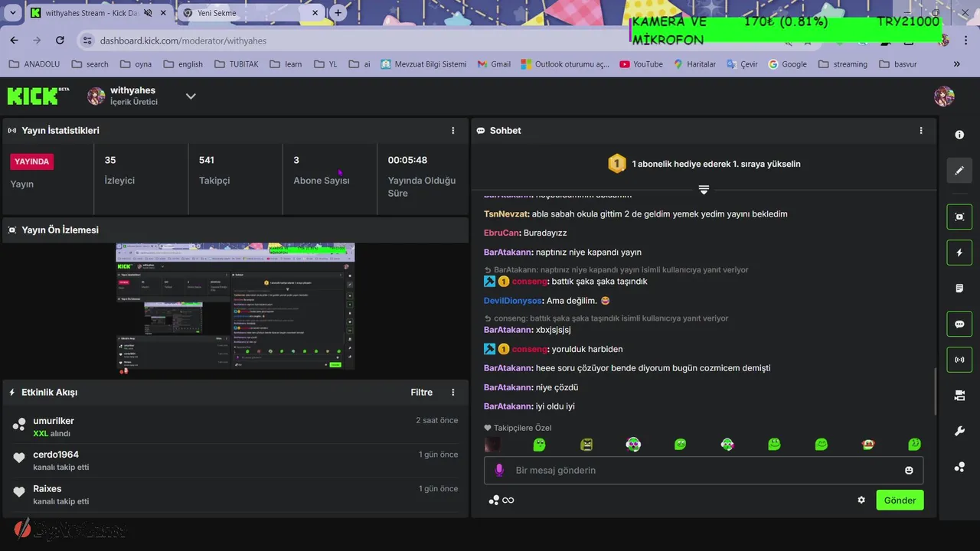The height and width of the screenshot is (551, 980).
Task: Open Mevzuat Bilgi Sistemi bookmark
Action: pyautogui.click(x=423, y=64)
